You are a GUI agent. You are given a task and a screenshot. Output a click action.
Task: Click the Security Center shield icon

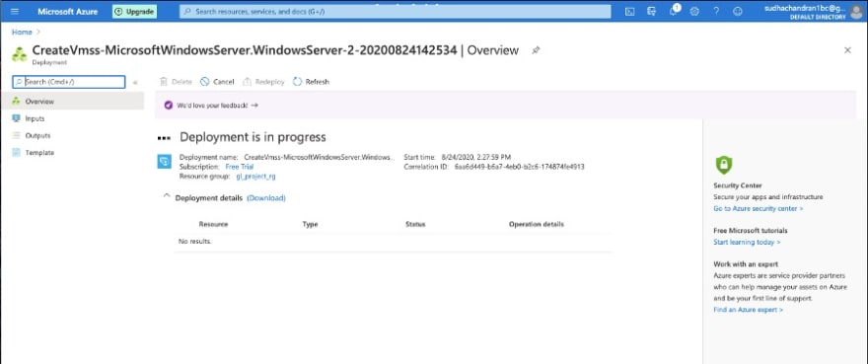pos(724,165)
